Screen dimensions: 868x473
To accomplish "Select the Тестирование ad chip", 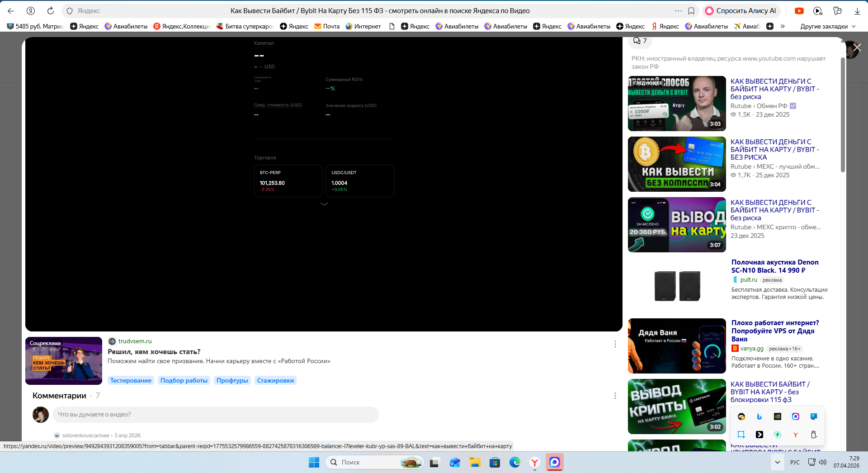I will [x=131, y=380].
